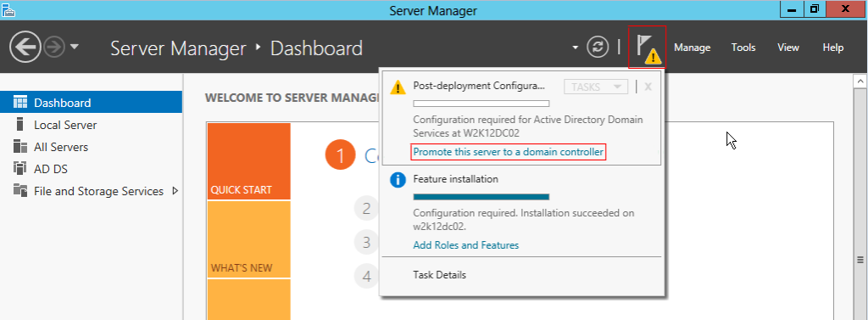Click Promote this server to a domain controller

coord(509,151)
